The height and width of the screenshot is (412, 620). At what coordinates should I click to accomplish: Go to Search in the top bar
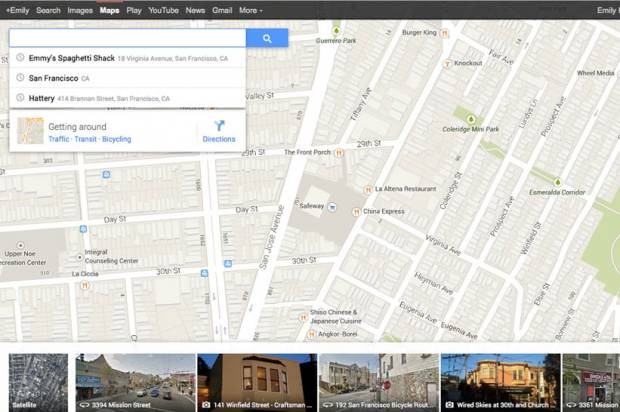[48, 11]
